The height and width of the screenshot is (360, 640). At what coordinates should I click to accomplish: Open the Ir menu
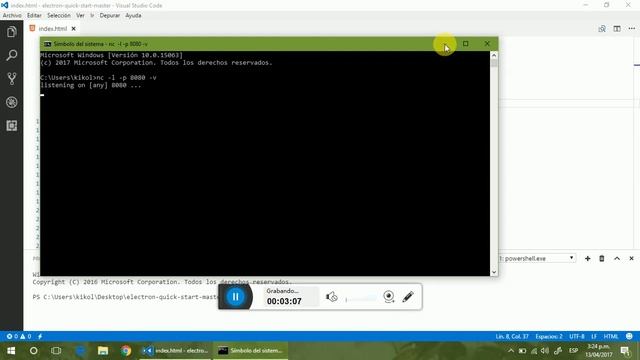point(92,16)
